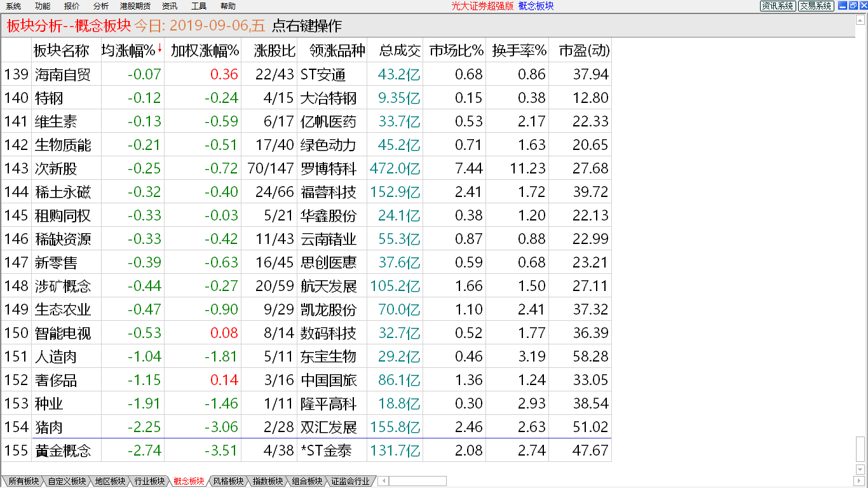Open the 报价 menu

(72, 6)
